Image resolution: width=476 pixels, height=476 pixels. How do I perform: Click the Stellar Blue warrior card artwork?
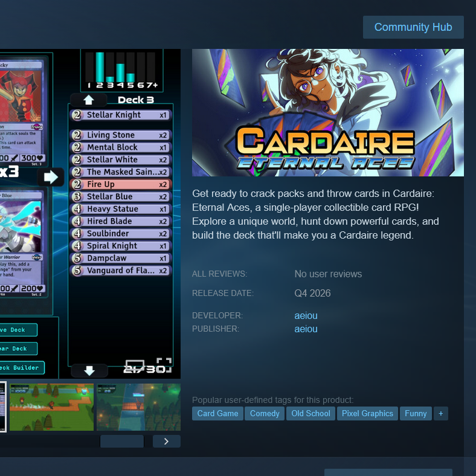21,227
